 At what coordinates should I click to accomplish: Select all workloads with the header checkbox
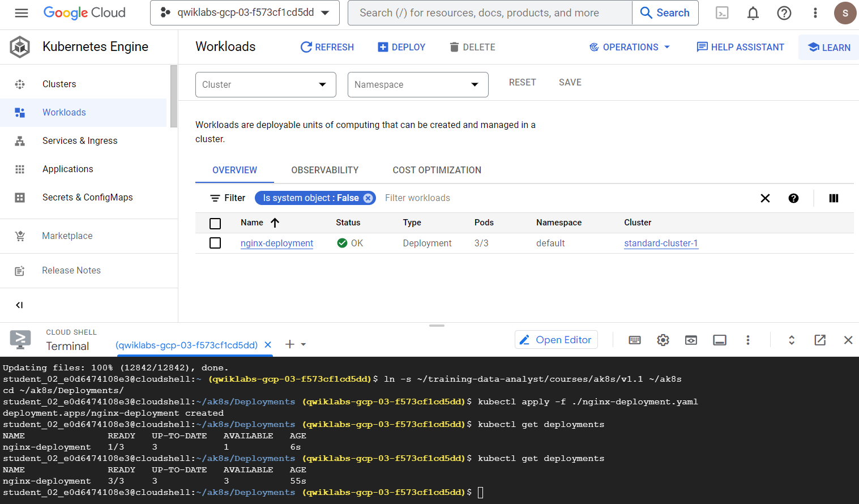215,224
